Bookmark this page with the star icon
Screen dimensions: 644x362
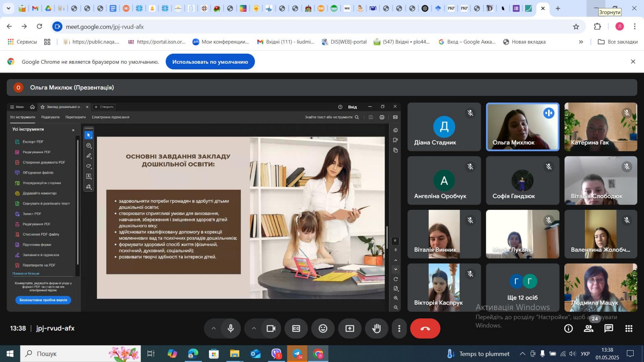pyautogui.click(x=576, y=26)
